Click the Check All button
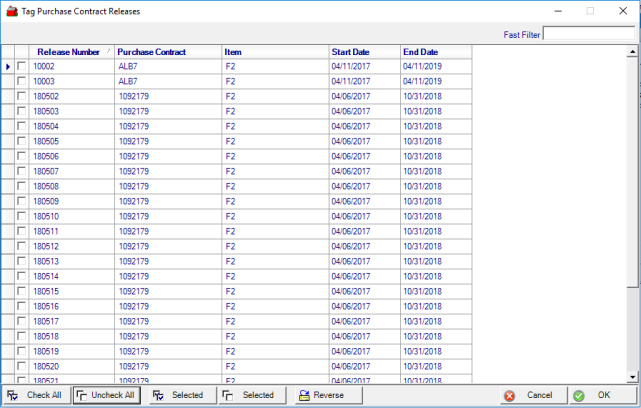This screenshot has height=408, width=641. click(x=35, y=395)
